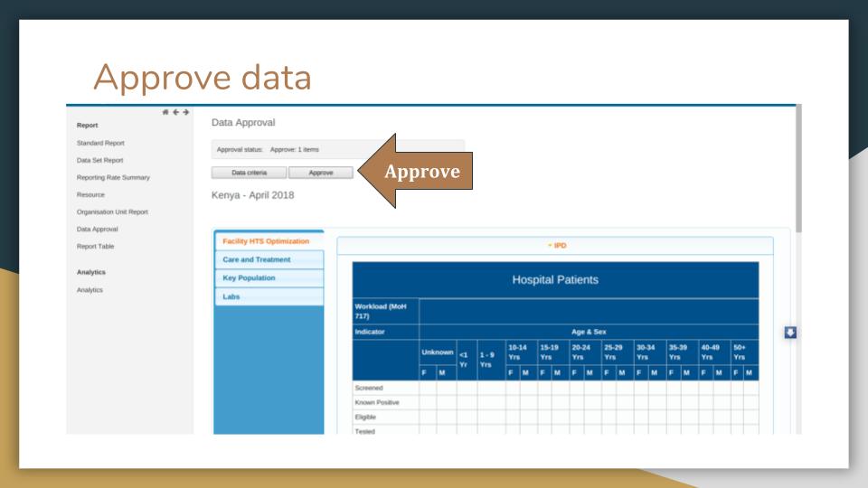Image resolution: width=868 pixels, height=488 pixels.
Task: Open the Report Table entry
Action: click(x=95, y=246)
